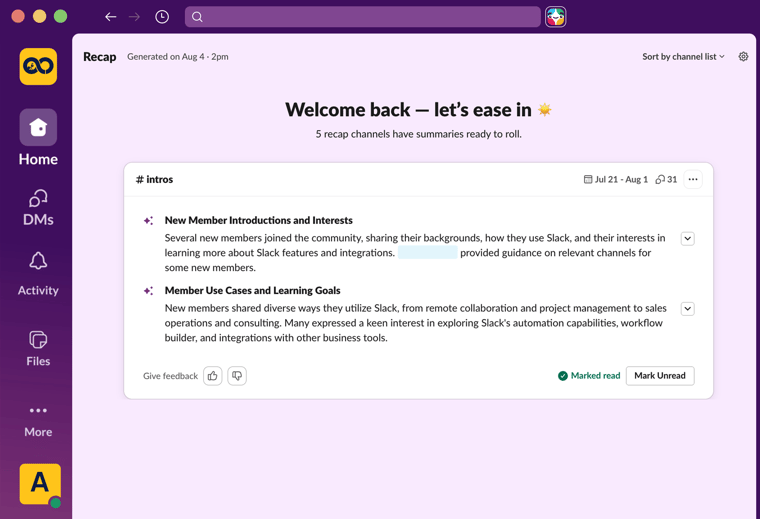Give thumbs down feedback
Image resolution: width=760 pixels, height=519 pixels.
click(237, 376)
